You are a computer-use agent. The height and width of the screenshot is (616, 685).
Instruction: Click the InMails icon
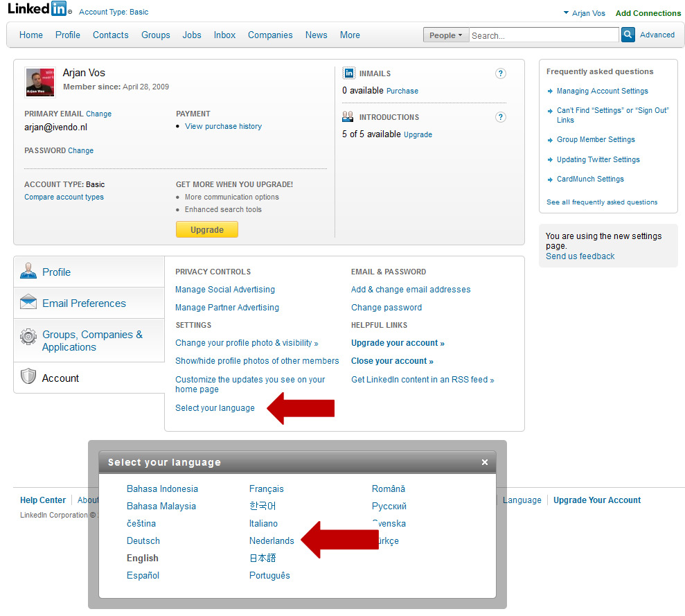[x=348, y=73]
